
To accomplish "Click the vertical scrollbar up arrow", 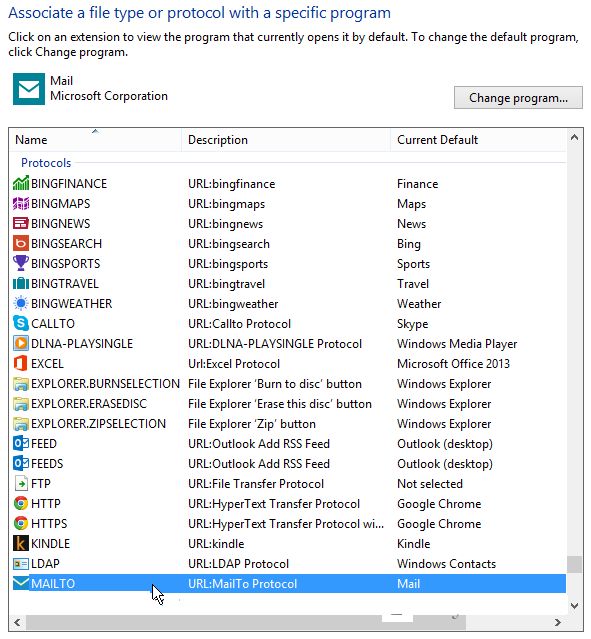I will coord(574,138).
